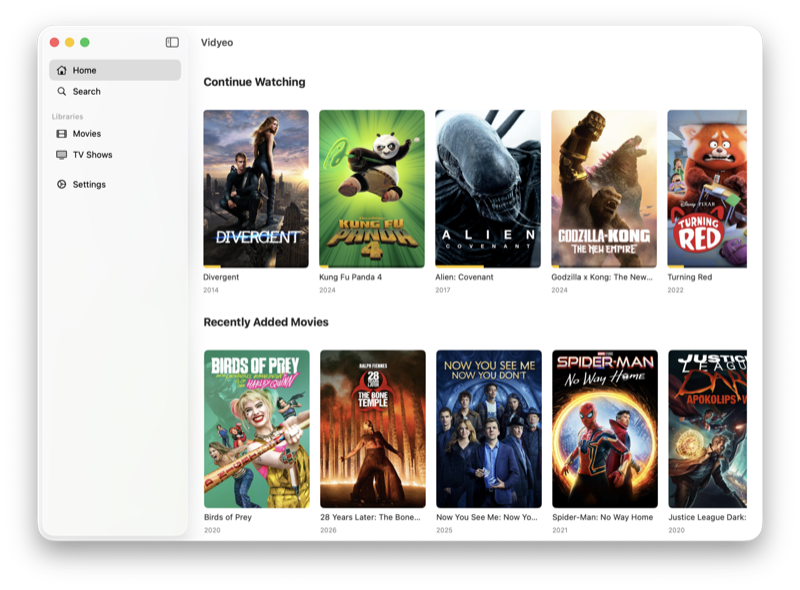The image size is (800, 590).
Task: Open the Now You See Me poster
Action: 489,429
